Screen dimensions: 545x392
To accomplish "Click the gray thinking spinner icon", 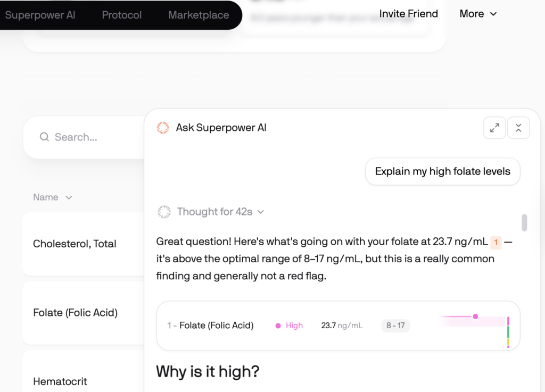I will (164, 212).
